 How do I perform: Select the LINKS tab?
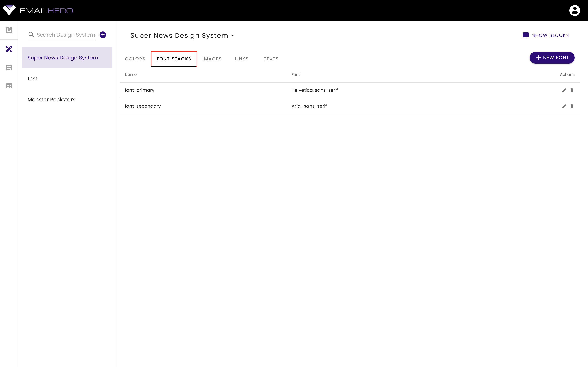point(241,59)
